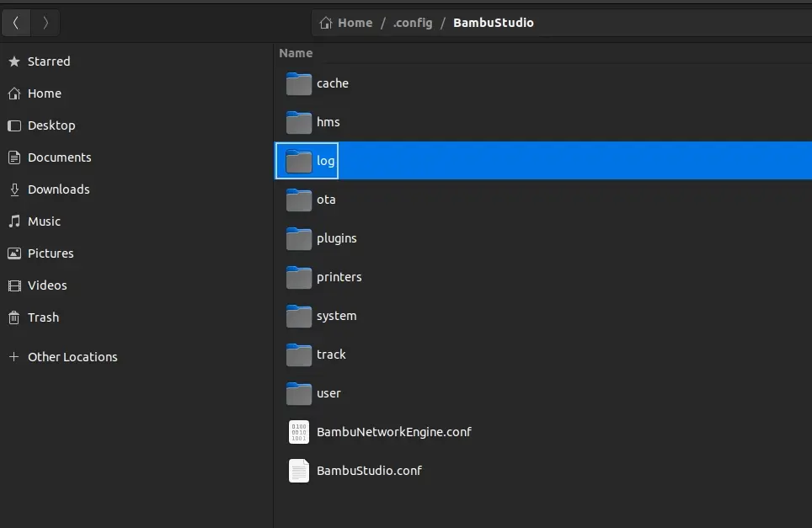Image resolution: width=812 pixels, height=528 pixels.
Task: Click the BambuStudio.conf text file icon
Action: click(299, 471)
